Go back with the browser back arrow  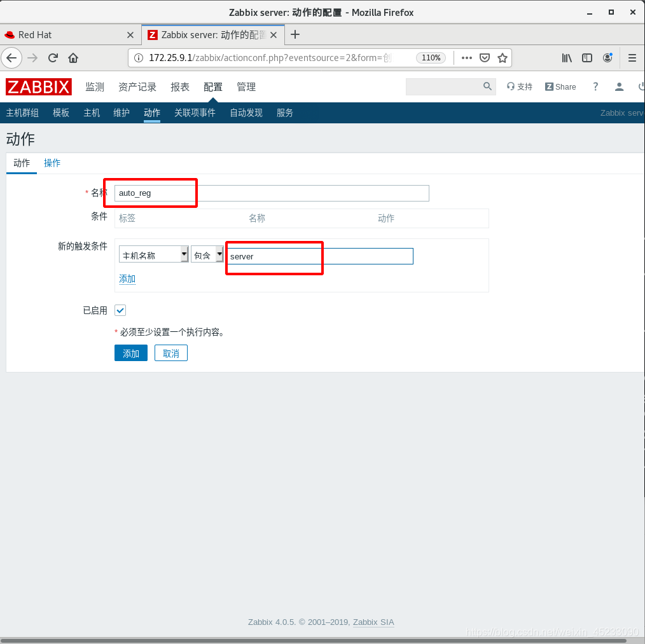click(11, 58)
